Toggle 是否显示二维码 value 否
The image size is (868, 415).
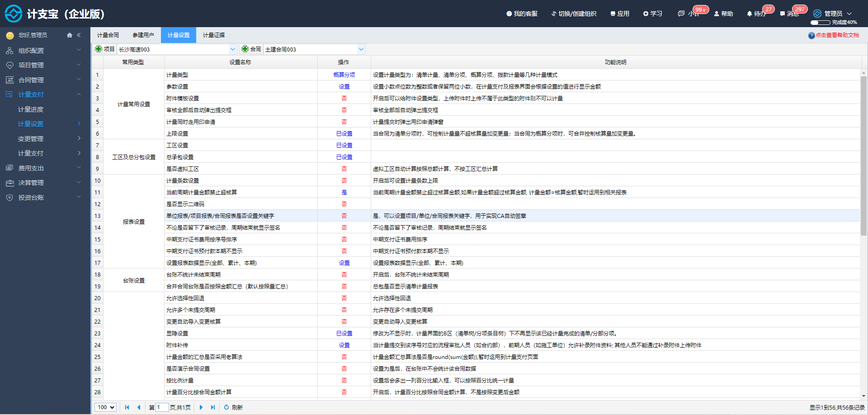(344, 204)
